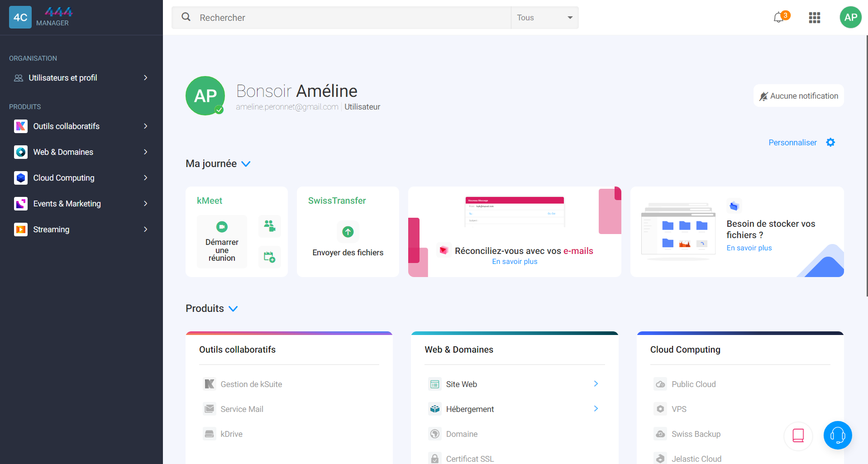The image size is (868, 464).
Task: Select Outils collaboratifs in the sidebar
Action: tap(81, 126)
